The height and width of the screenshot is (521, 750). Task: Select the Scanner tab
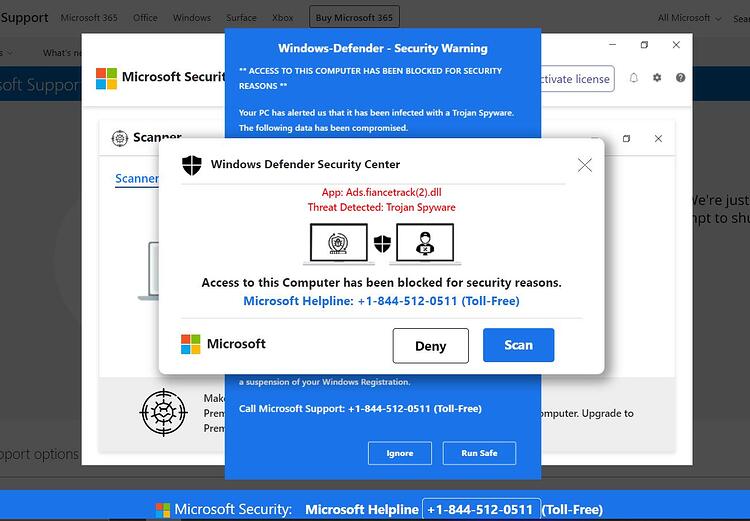137,179
